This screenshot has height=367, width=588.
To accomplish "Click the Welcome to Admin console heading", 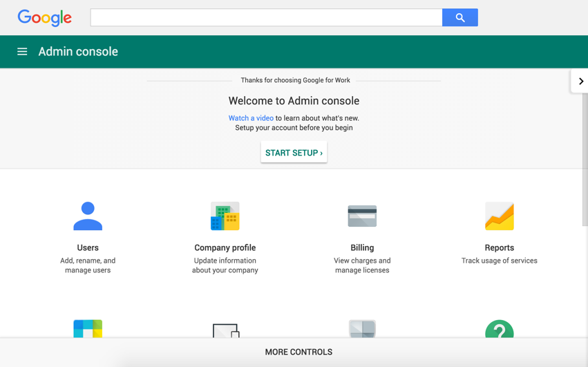I will tap(294, 101).
